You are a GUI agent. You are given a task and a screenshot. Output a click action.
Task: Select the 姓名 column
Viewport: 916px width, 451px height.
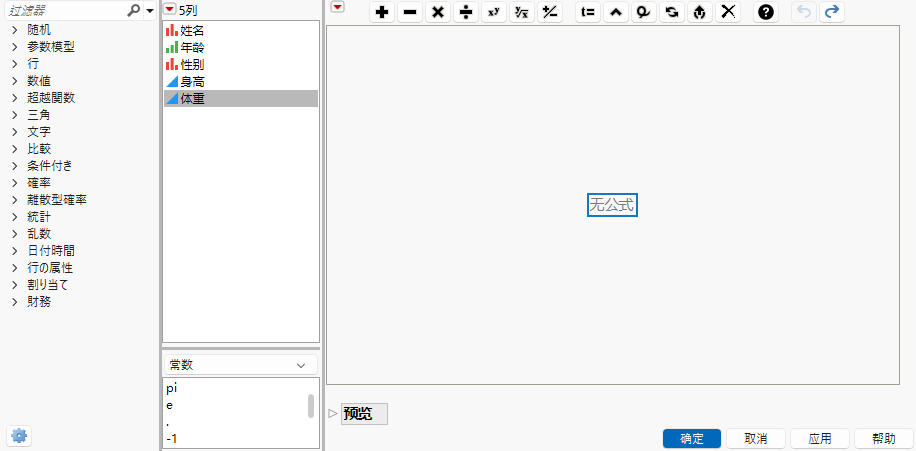(x=241, y=31)
